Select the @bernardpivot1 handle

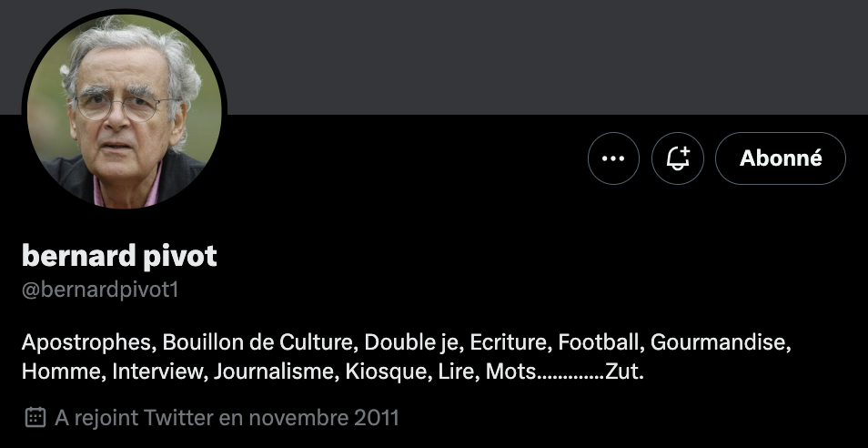105,290
